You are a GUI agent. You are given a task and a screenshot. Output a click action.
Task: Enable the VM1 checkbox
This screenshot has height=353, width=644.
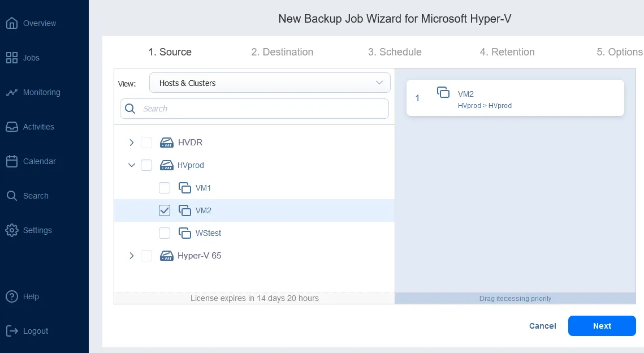pos(165,188)
